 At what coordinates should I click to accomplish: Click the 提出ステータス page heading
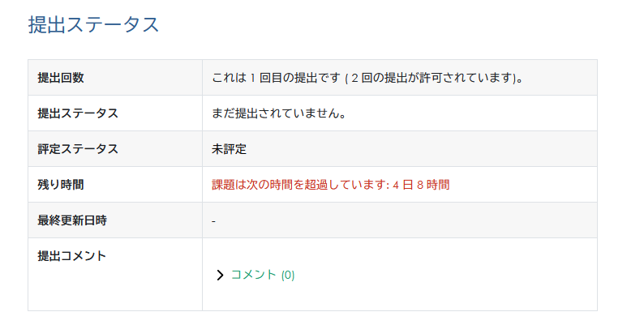click(94, 24)
